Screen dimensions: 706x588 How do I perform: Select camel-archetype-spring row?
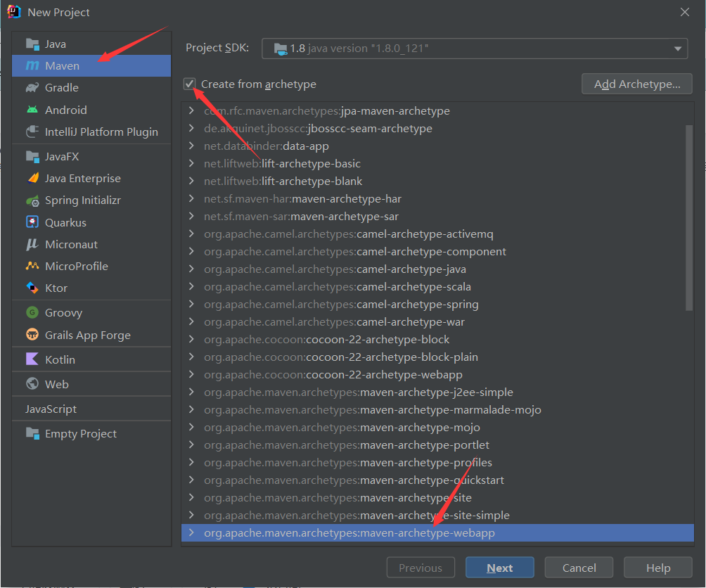437,305
